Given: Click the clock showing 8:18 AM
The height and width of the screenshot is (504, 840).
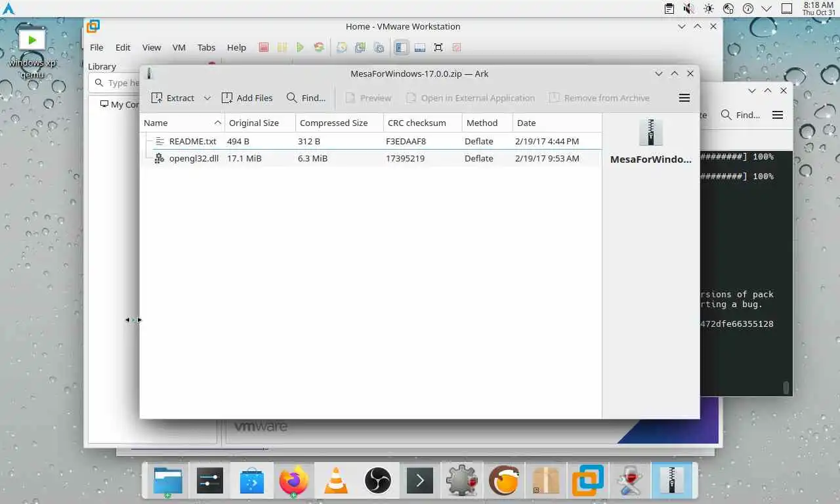Looking at the screenshot, I should coord(818,9).
